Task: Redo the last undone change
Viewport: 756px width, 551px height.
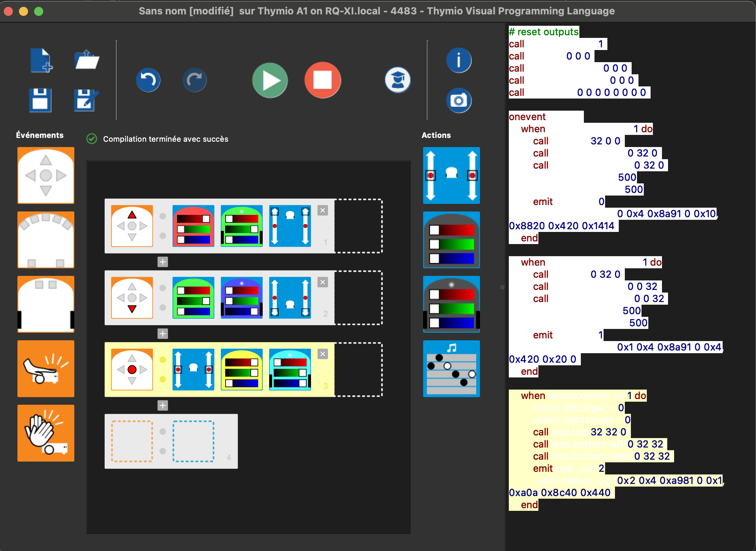Action: point(194,80)
